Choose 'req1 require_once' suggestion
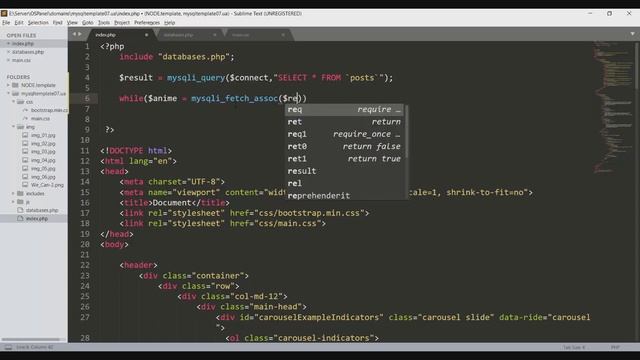640x360 pixels. coord(344,134)
